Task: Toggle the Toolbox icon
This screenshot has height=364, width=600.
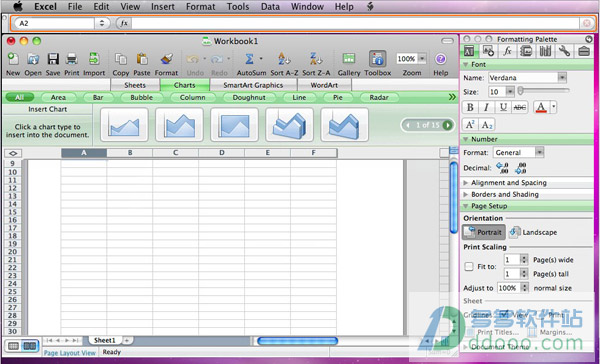Action: pyautogui.click(x=377, y=59)
